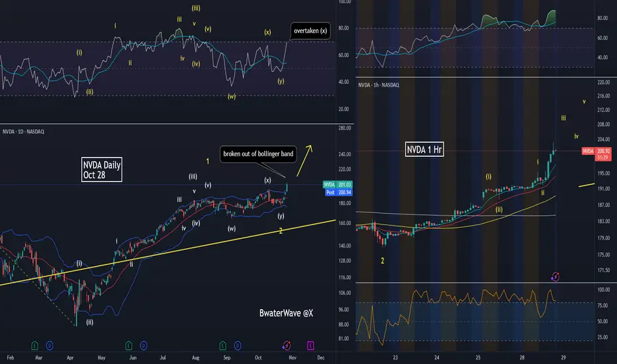This screenshot has width=617, height=364.
Task: Open the blue dividend marker after Sep
Action: click(x=238, y=346)
